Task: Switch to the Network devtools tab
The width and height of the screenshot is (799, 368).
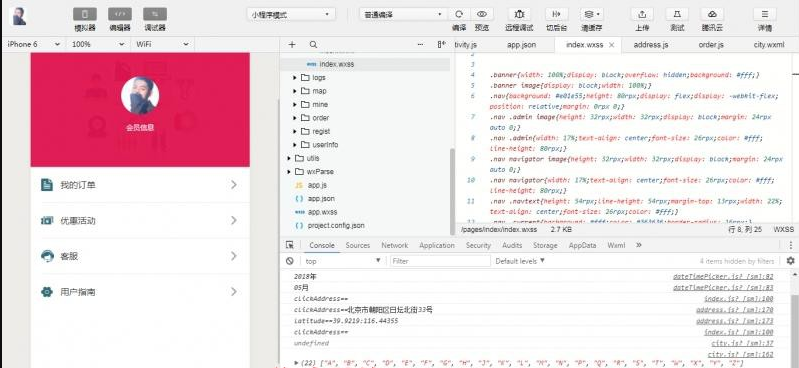Action: (x=395, y=245)
